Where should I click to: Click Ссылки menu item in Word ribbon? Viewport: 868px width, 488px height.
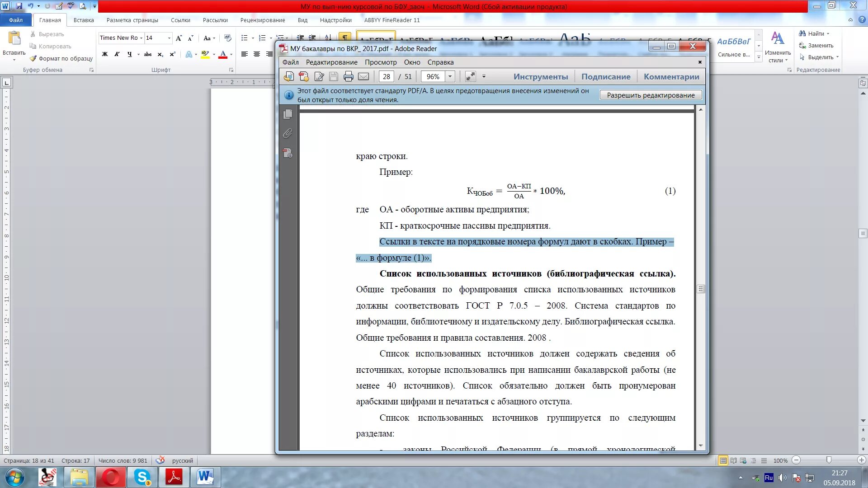180,20
